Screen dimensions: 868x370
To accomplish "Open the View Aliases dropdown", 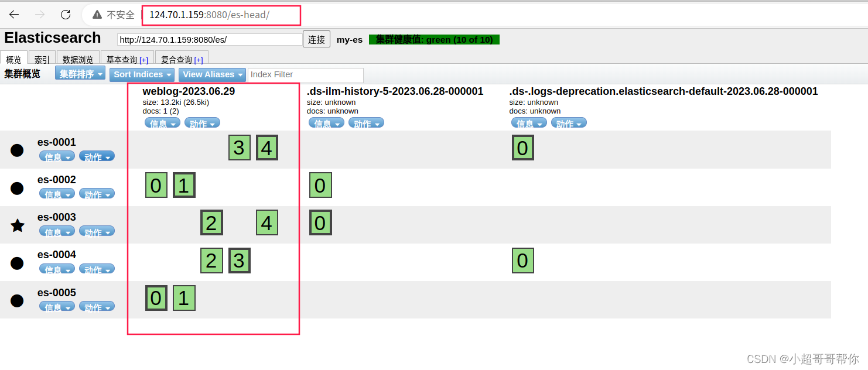I will coord(212,74).
